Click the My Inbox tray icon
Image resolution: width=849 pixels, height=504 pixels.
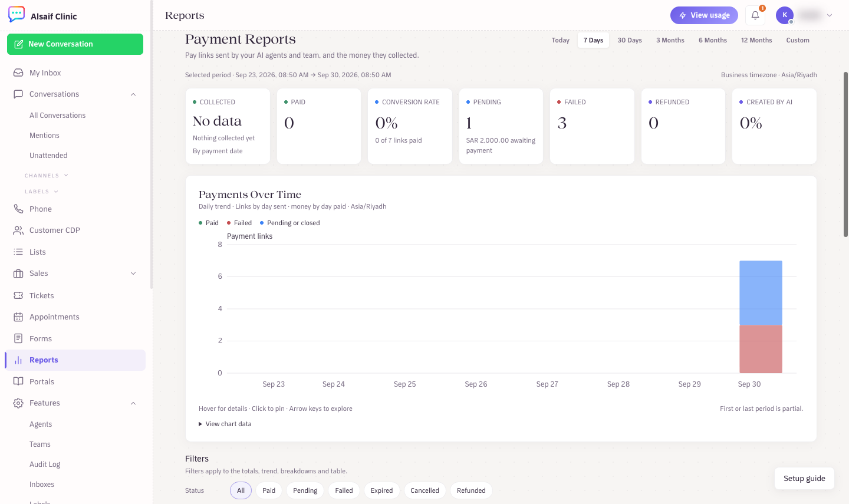coord(18,73)
